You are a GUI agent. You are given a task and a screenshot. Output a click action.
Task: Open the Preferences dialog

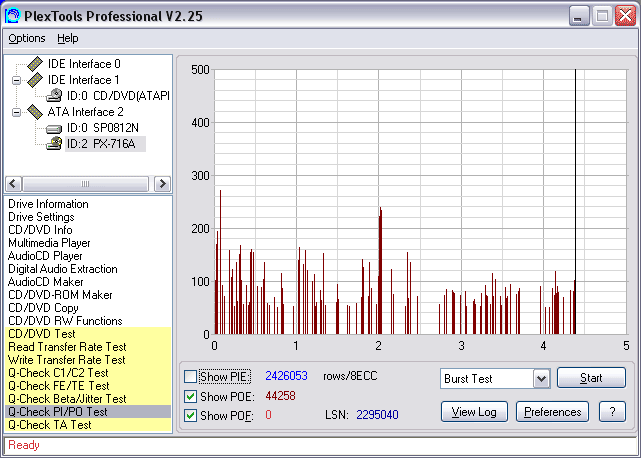[552, 411]
